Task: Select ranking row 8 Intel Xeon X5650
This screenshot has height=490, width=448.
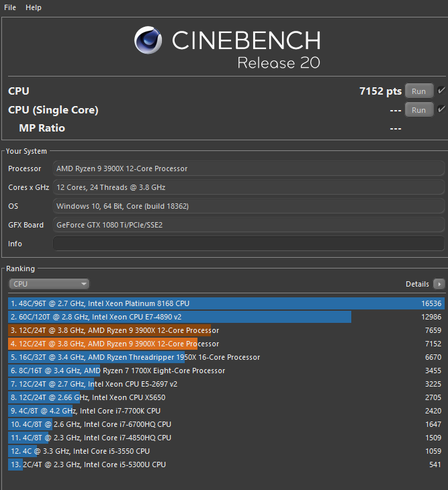Action: click(226, 397)
